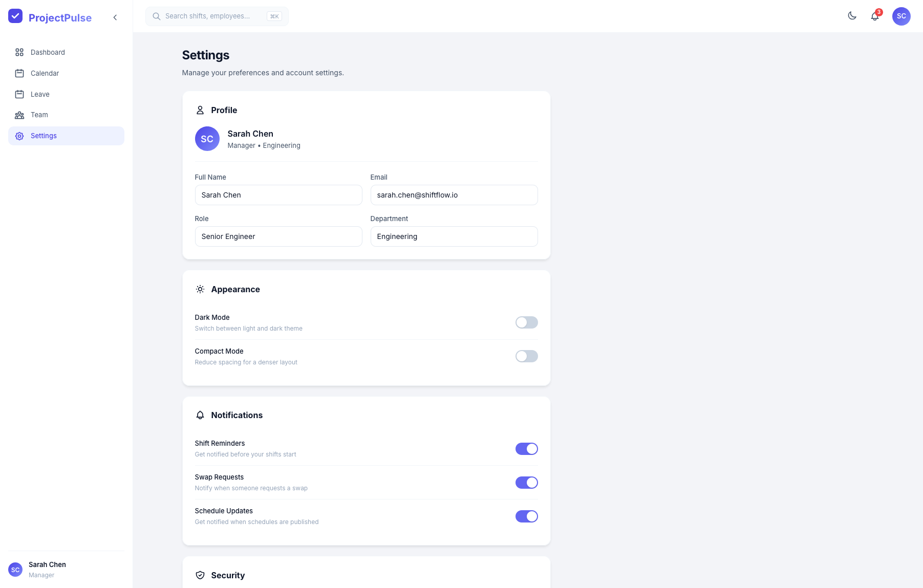
Task: Click the Leave calendar icon
Action: (19, 94)
